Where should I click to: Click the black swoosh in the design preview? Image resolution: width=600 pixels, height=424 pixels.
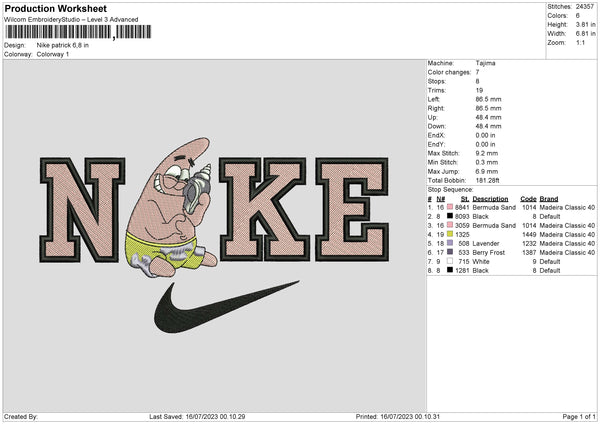pos(226,307)
